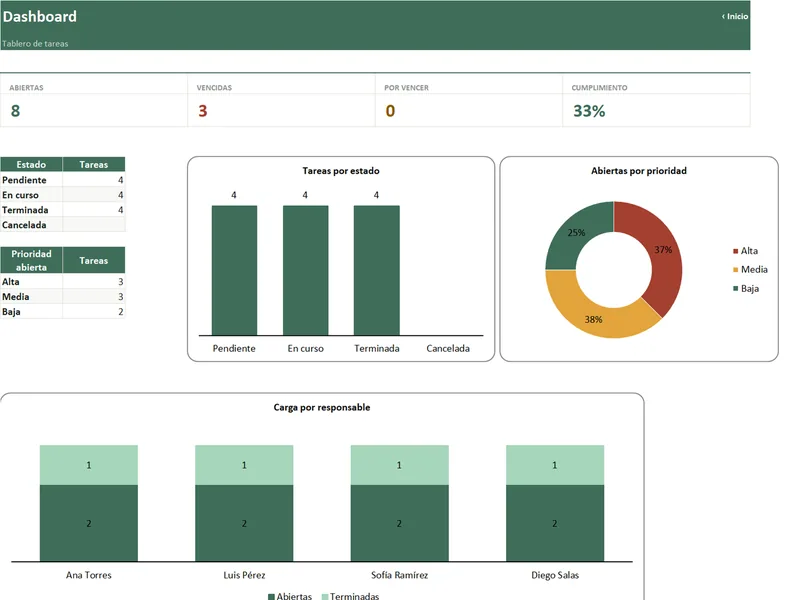Select the 'Luis Pérez' axis label
Viewport: 800px width, 600px height.
point(244,575)
